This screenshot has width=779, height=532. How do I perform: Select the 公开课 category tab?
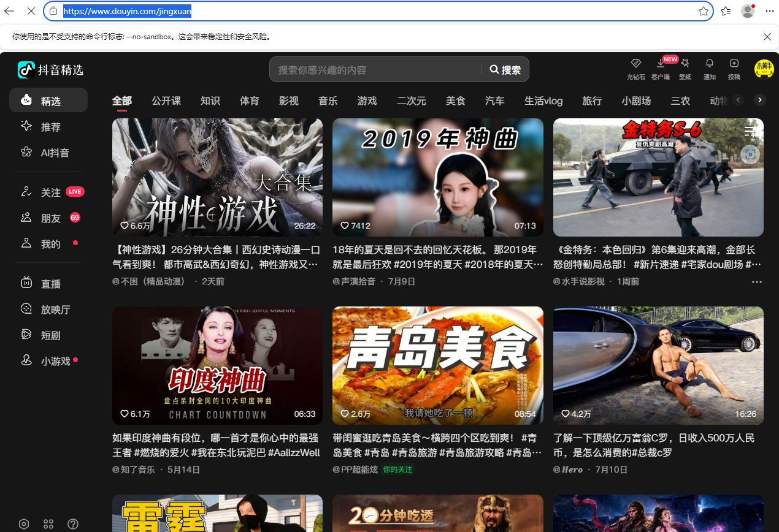point(166,101)
